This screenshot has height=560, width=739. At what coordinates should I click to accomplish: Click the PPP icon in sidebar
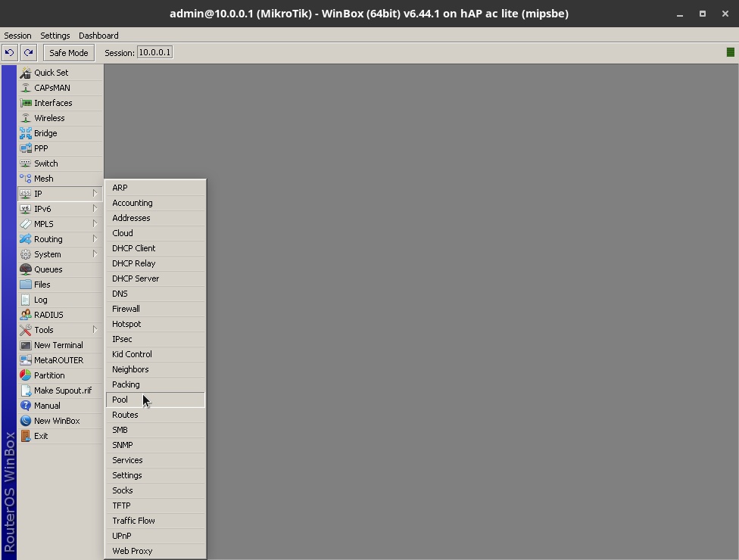tap(26, 148)
